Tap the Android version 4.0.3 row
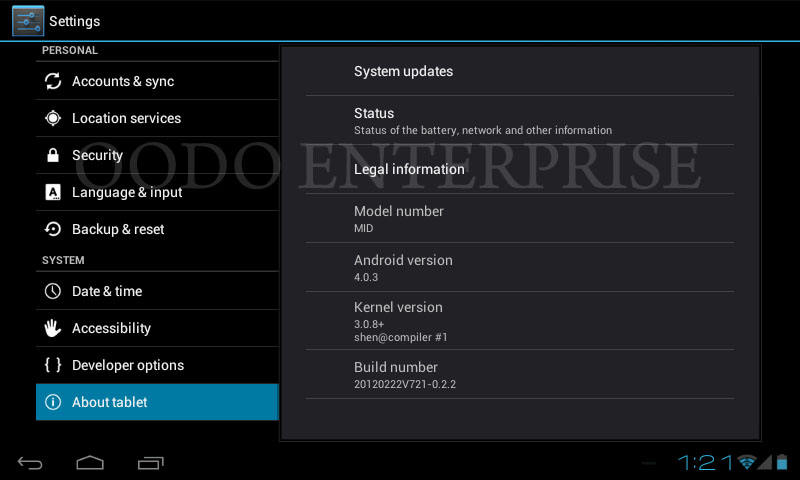 pyautogui.click(x=520, y=267)
